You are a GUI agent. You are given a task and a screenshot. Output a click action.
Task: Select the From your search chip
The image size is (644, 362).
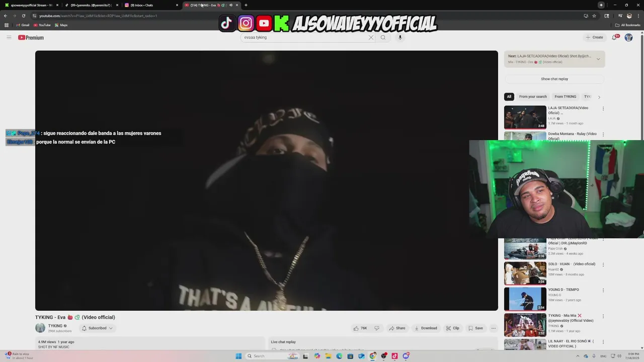click(x=533, y=97)
